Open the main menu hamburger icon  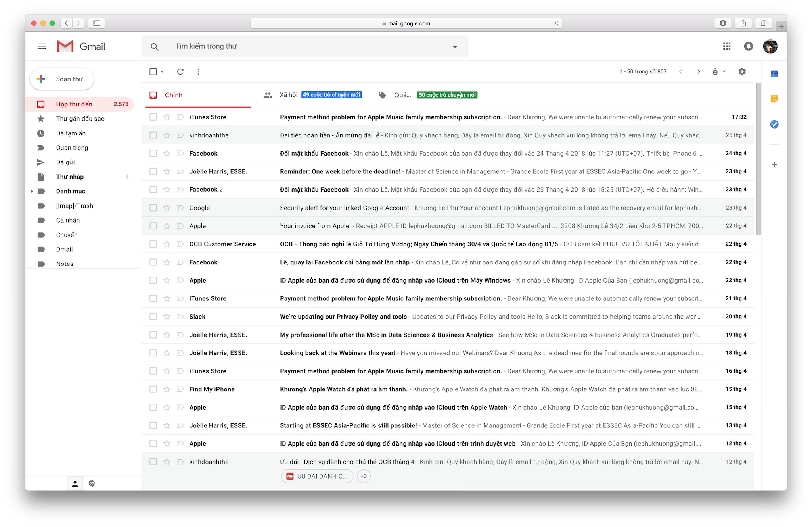point(41,46)
